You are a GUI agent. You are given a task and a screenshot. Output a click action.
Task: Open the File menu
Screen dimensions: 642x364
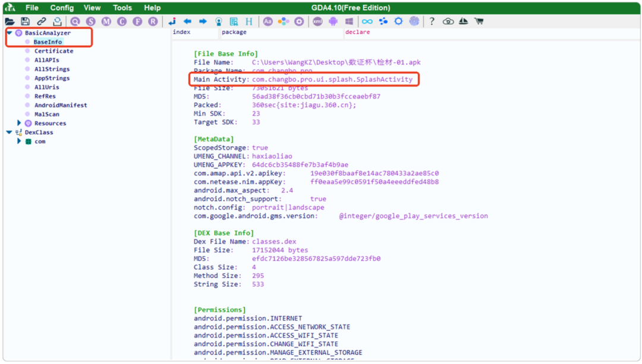[x=32, y=8]
